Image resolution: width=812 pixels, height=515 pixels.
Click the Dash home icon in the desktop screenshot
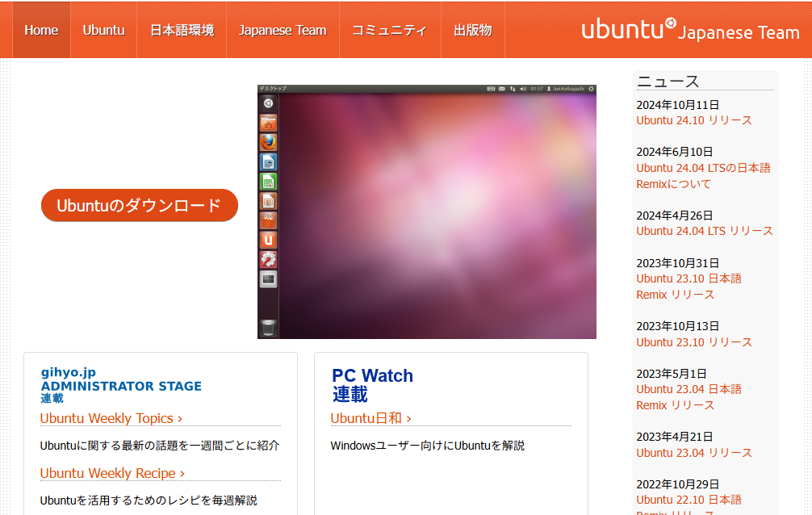[x=268, y=103]
